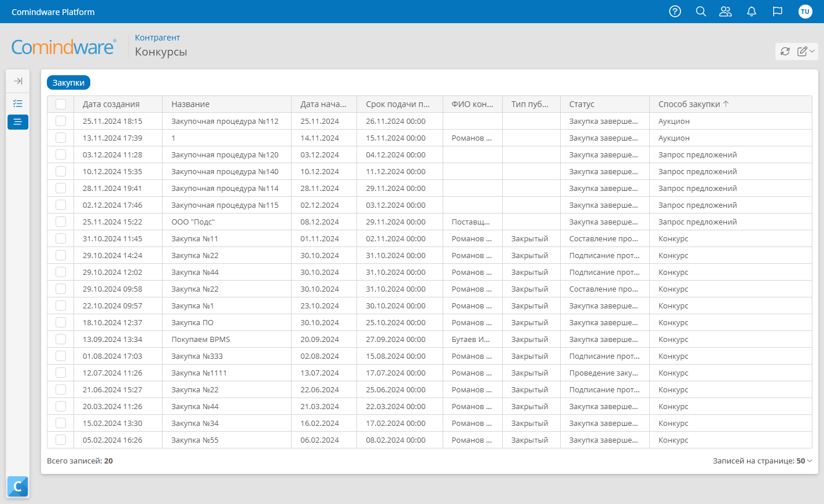The image size is (824, 504).
Task: Expand the sidebar with arrow icon
Action: 18,81
